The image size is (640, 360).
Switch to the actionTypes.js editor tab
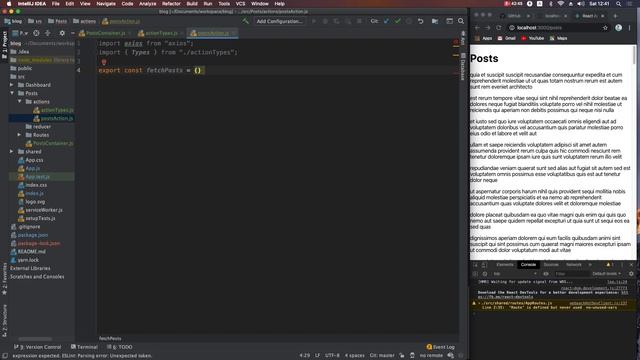(x=161, y=33)
